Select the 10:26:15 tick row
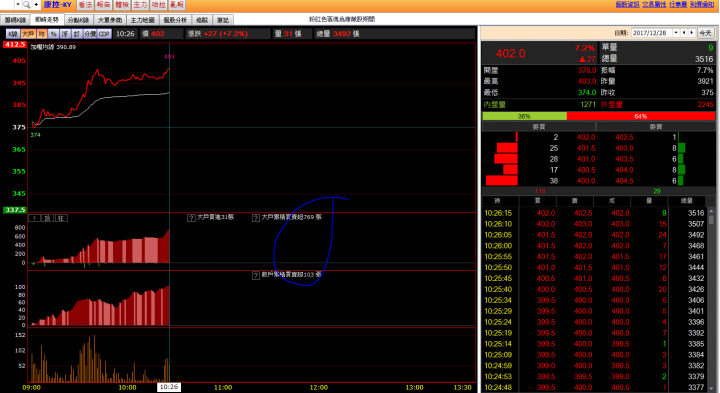This screenshot has height=393, width=720. (x=594, y=213)
